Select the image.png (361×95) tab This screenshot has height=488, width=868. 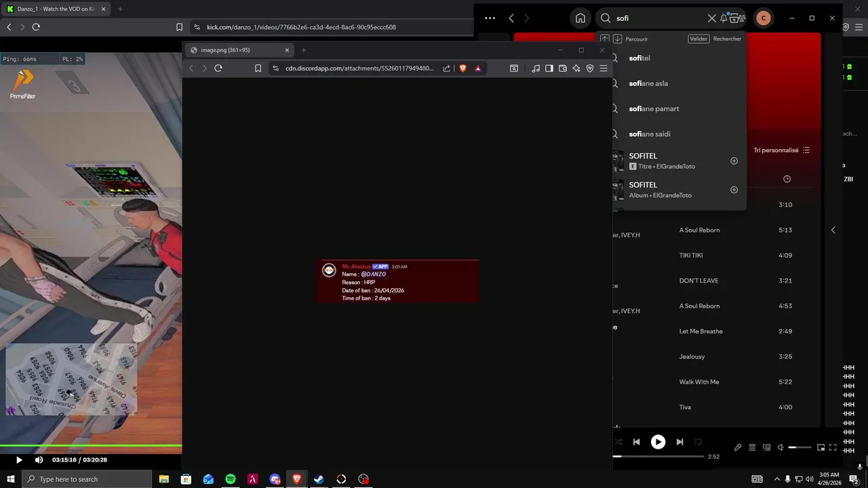pyautogui.click(x=239, y=50)
